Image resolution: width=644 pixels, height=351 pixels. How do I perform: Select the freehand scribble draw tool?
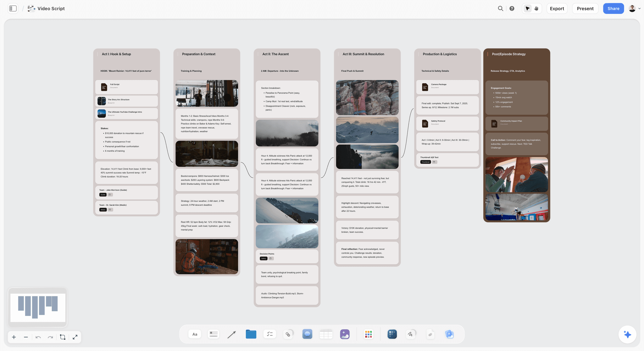pos(411,334)
